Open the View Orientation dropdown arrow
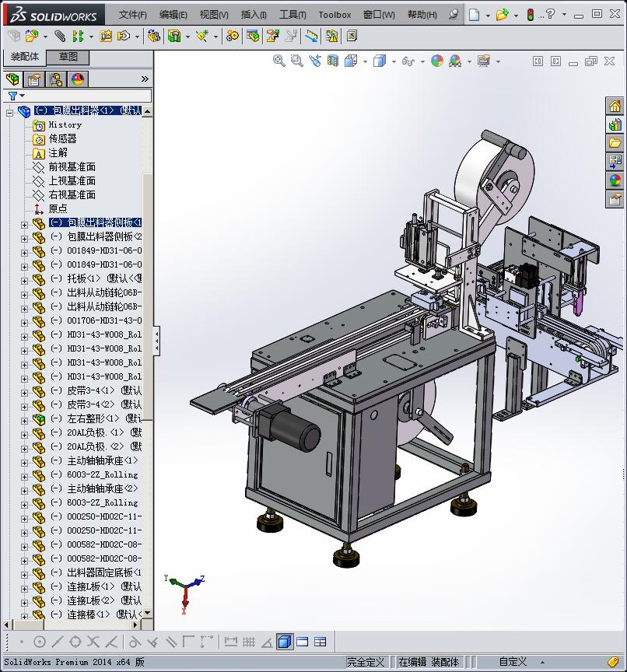Viewport: 627px width, 672px height. click(365, 61)
